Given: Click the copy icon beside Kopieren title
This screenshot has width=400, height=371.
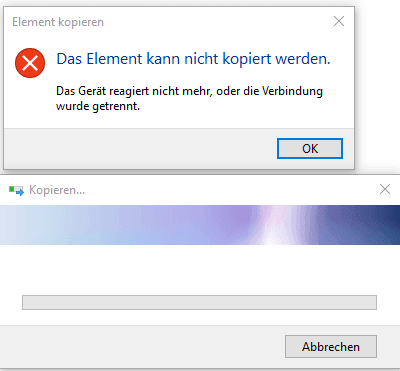Looking at the screenshot, I should click(x=16, y=190).
